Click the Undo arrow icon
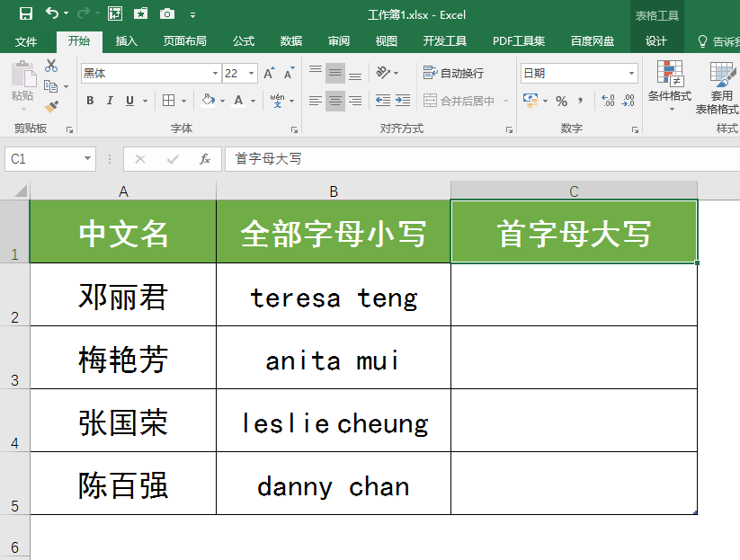The width and height of the screenshot is (740, 560). coord(52,13)
